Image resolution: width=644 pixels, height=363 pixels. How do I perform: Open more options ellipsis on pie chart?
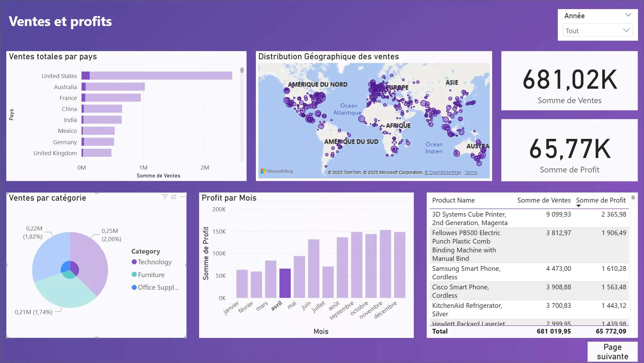point(182,197)
